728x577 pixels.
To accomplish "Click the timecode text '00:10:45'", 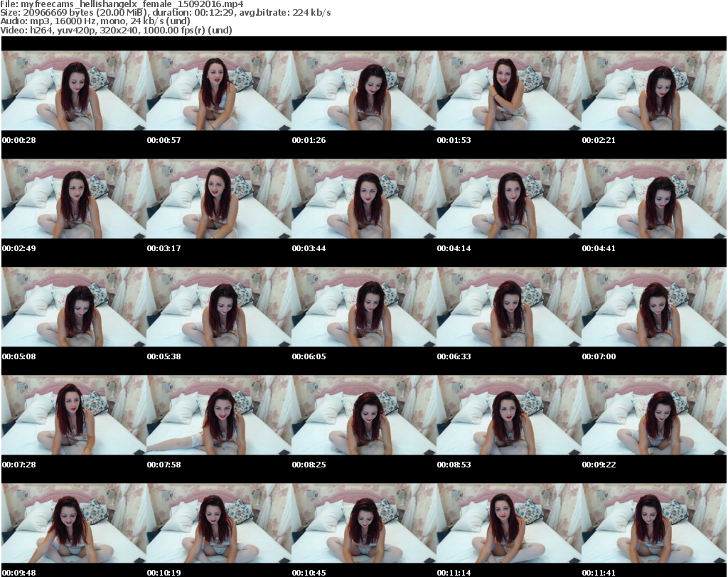I will [309, 573].
